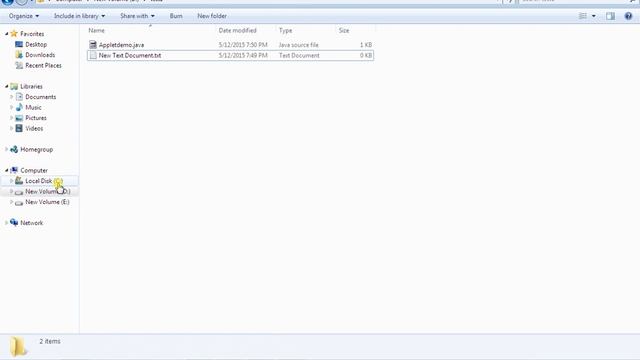Collapse the Favorites group
The height and width of the screenshot is (360, 640).
[7, 34]
